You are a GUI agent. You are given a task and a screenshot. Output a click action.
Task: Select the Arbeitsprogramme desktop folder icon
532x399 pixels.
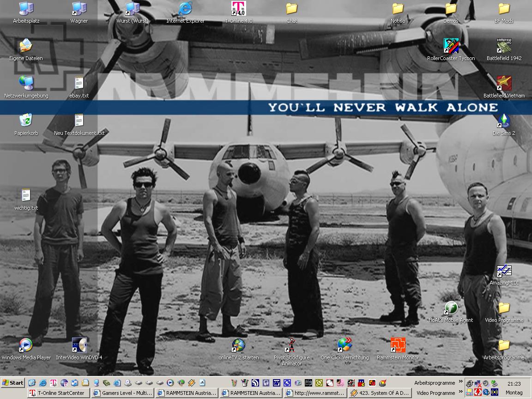[x=504, y=350]
